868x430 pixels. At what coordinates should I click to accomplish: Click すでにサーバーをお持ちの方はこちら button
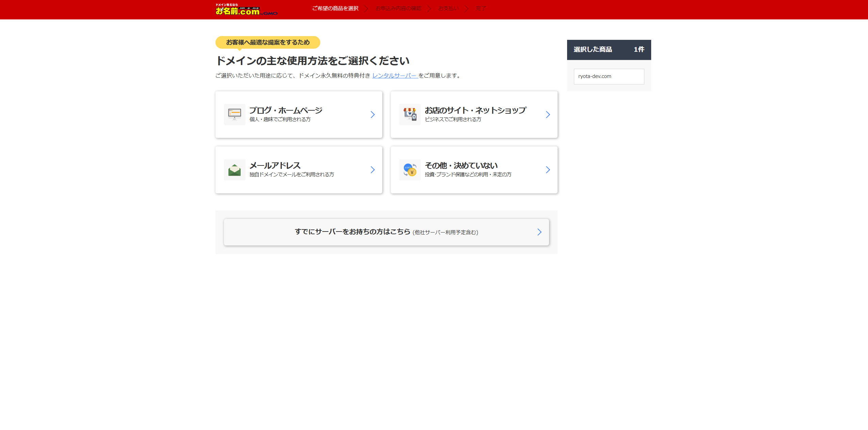[352, 232]
